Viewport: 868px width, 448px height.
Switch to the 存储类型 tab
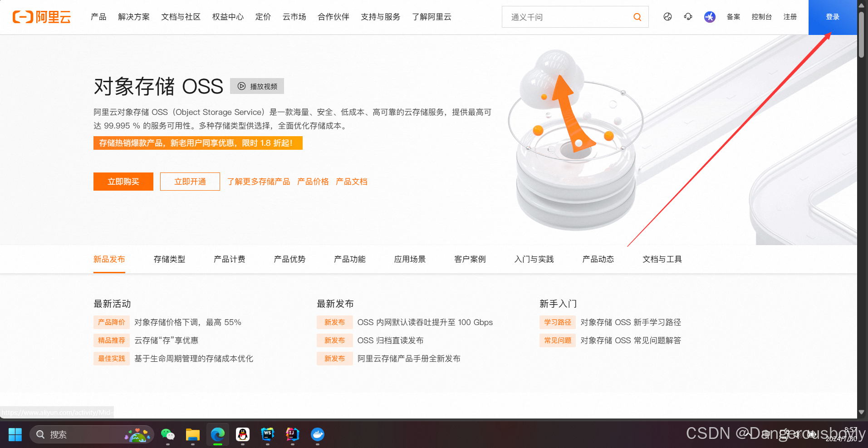tap(169, 259)
